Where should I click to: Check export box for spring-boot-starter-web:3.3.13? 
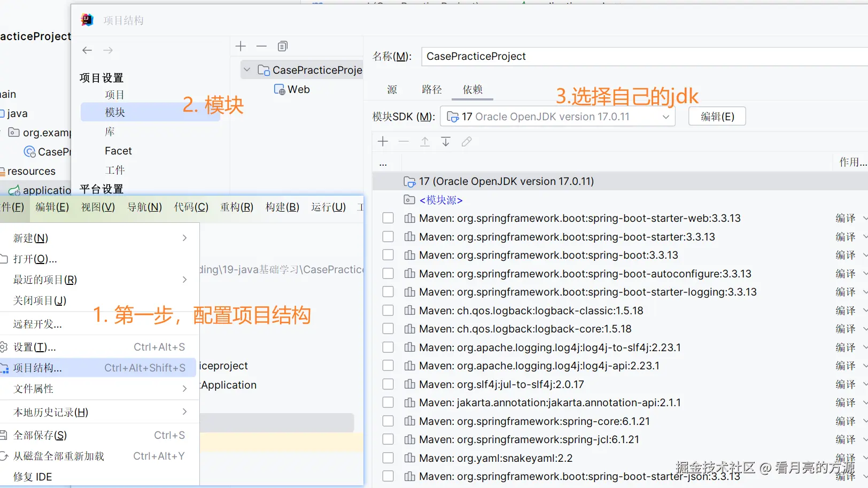tap(388, 218)
